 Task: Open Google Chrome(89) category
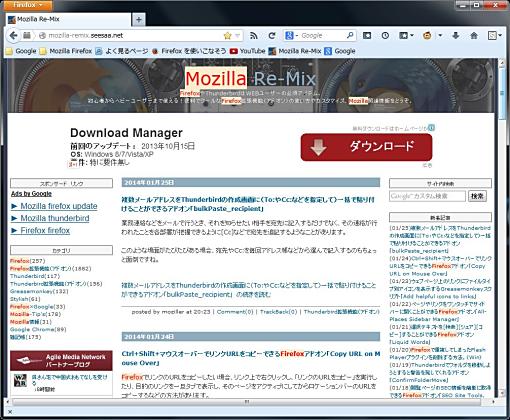[38, 329]
